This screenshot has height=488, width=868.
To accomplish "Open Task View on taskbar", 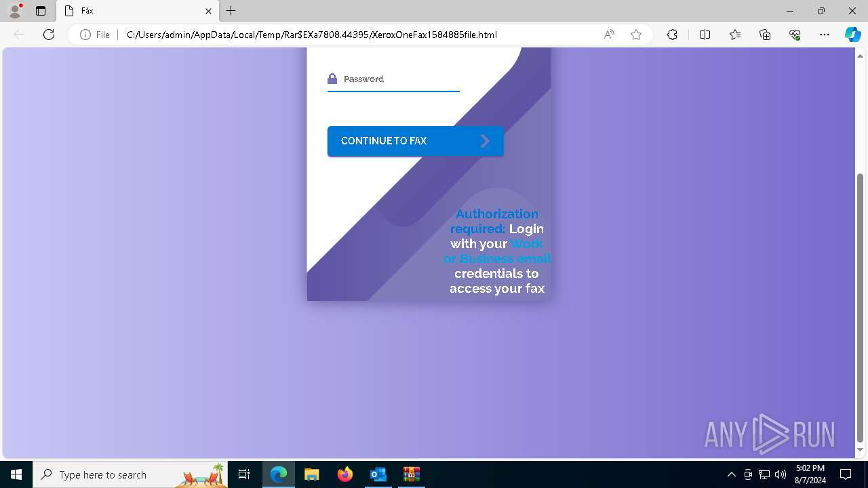I will (x=244, y=474).
